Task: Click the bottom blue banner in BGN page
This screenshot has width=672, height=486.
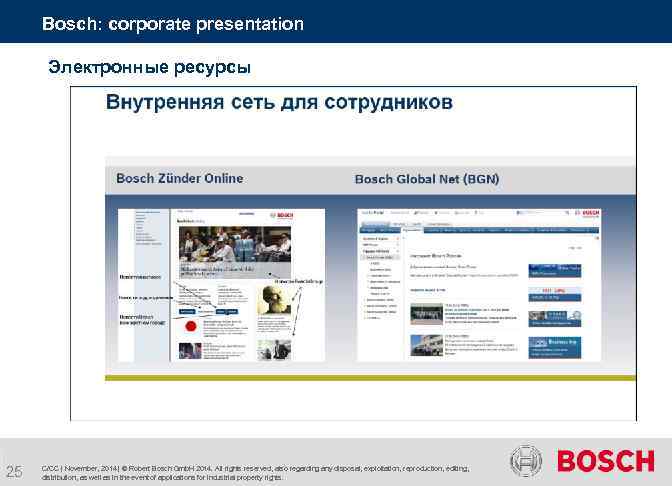Action: click(555, 347)
